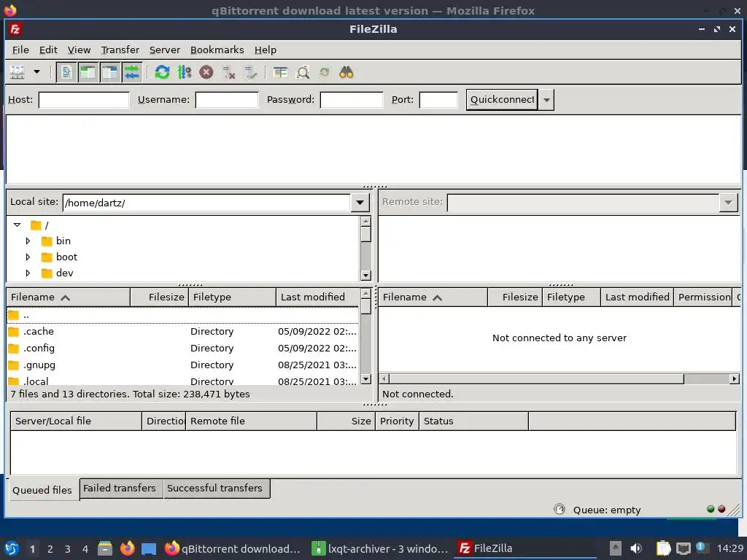The height and width of the screenshot is (560, 747).
Task: Click local tree scroll down arrow
Action: [365, 275]
